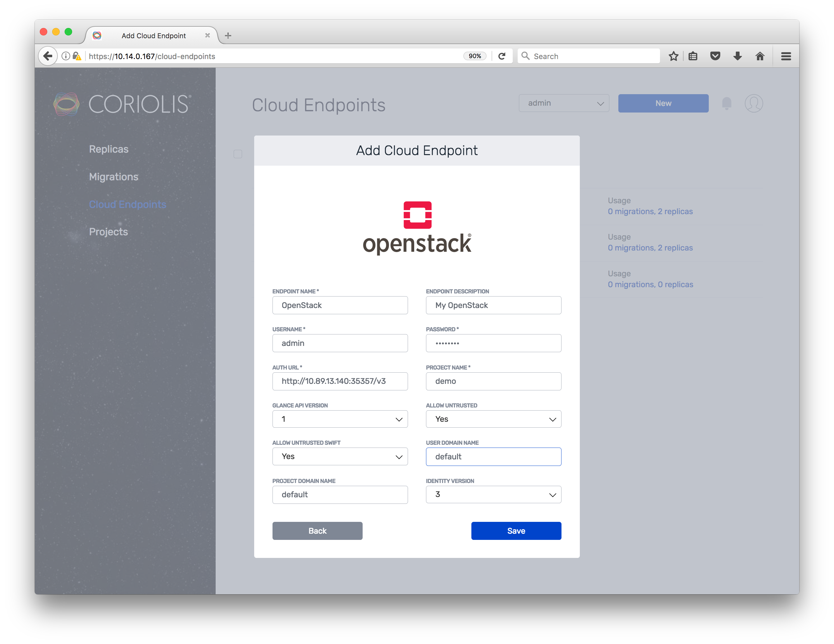Bookmark page with the star icon

tap(673, 56)
